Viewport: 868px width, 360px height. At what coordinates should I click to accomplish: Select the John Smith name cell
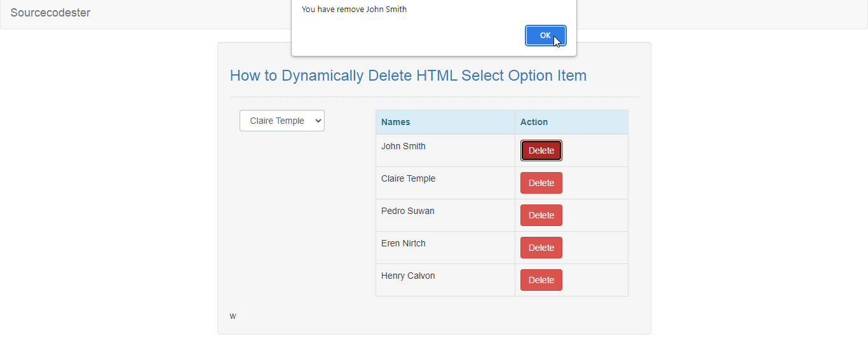pos(403,146)
